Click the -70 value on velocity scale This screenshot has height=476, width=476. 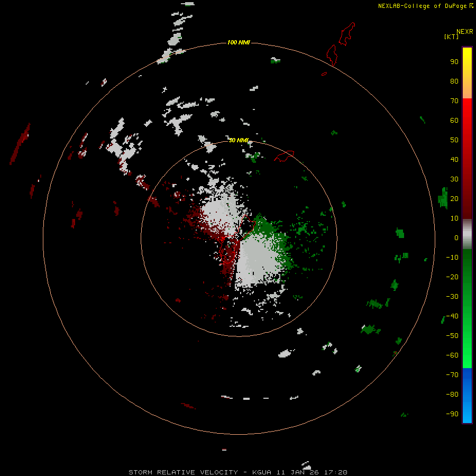tap(452, 375)
